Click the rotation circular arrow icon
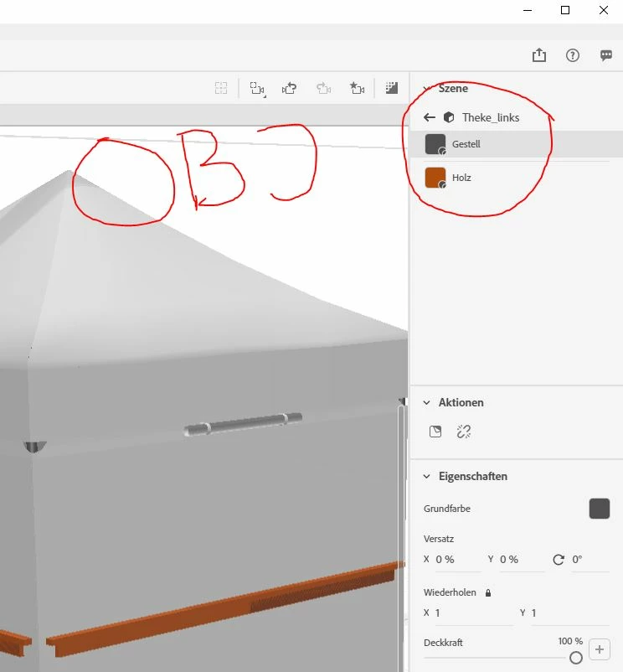 (x=559, y=560)
